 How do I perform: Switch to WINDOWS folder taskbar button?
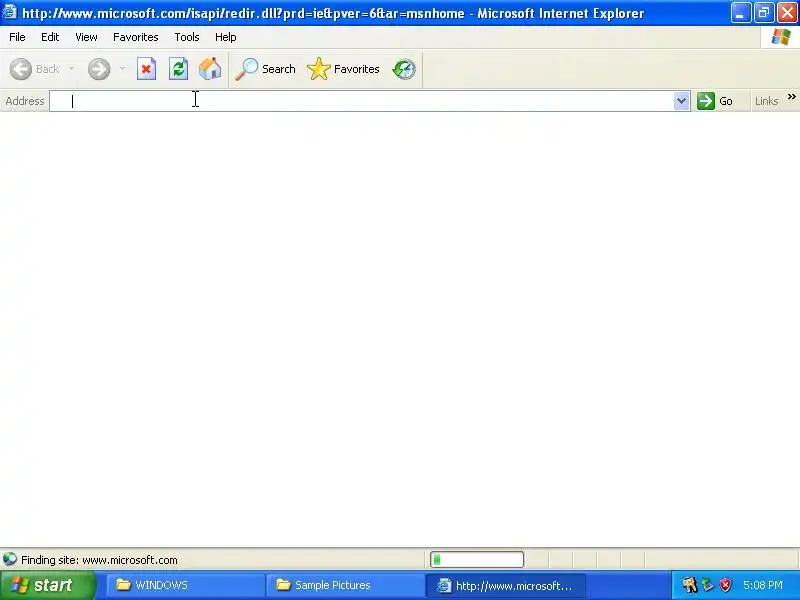coord(185,585)
